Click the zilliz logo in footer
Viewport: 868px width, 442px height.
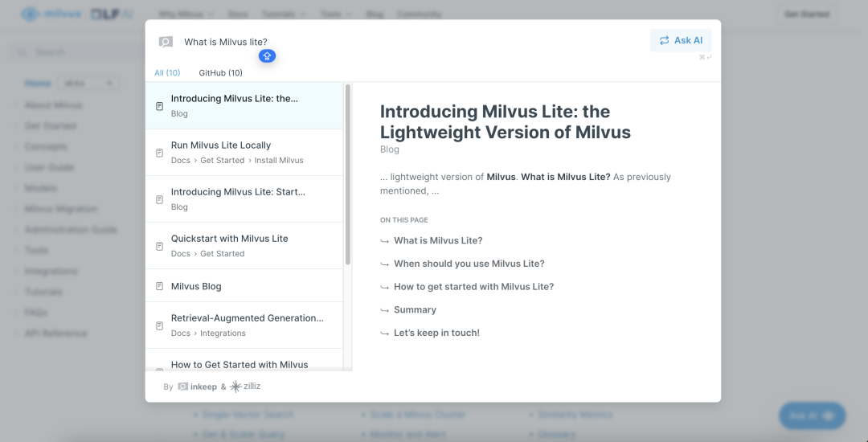click(244, 386)
